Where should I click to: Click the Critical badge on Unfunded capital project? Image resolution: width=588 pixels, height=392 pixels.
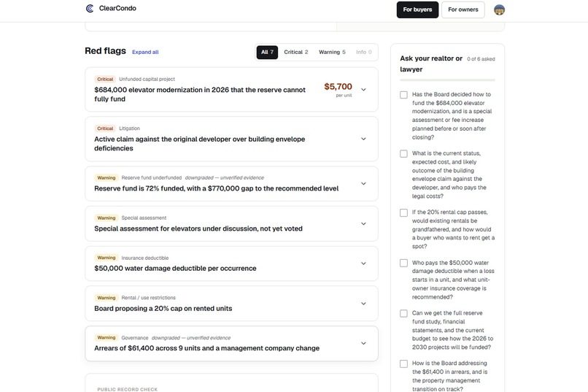(x=105, y=79)
